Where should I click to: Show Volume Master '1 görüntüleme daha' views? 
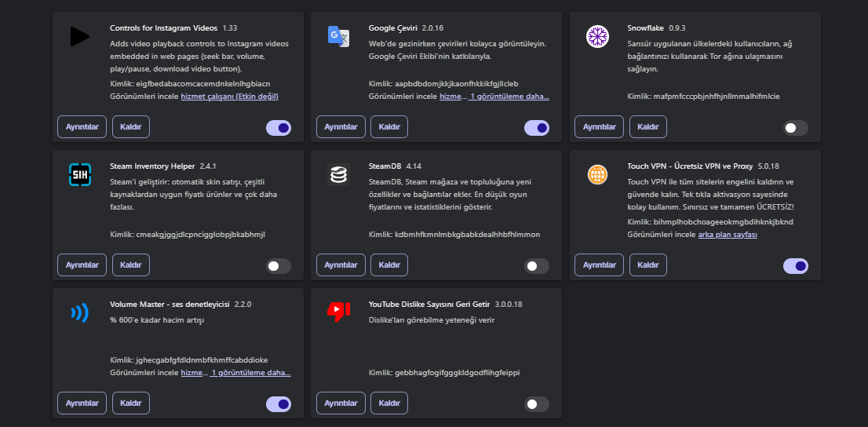click(x=250, y=373)
